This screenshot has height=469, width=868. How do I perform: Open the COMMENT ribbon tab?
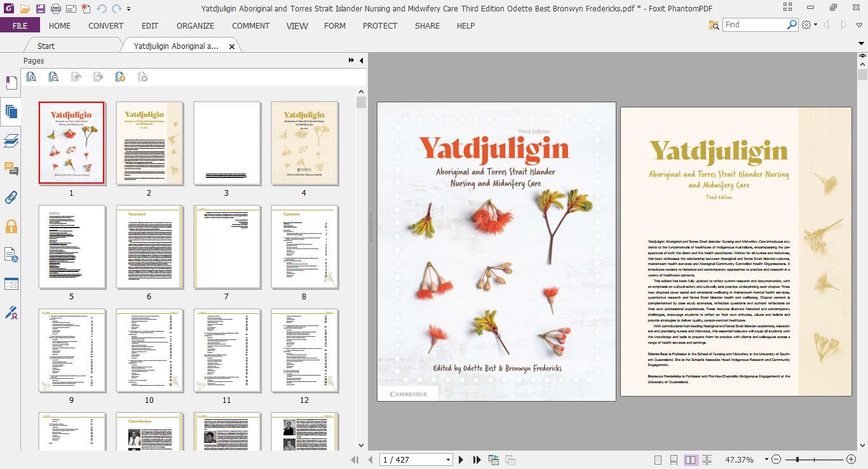[x=250, y=25]
